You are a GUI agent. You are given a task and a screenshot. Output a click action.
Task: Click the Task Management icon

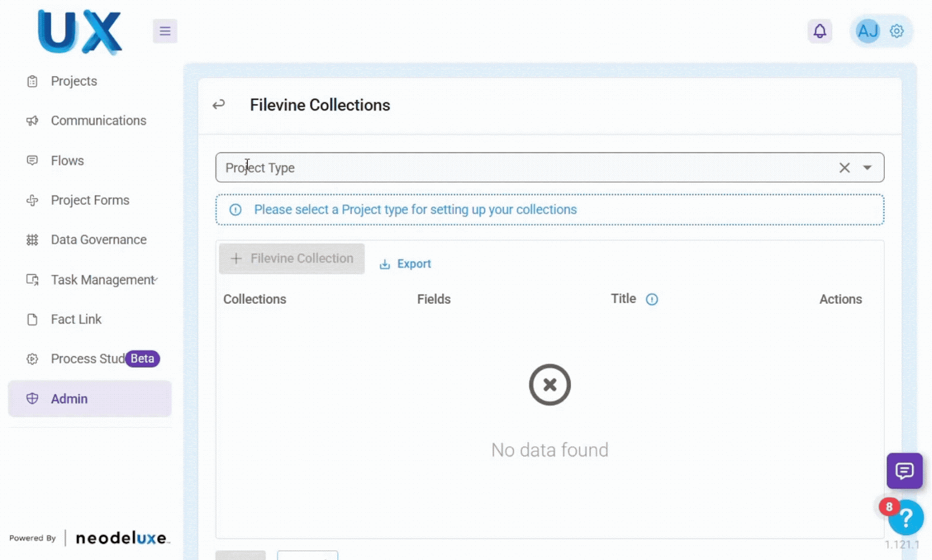(x=33, y=280)
